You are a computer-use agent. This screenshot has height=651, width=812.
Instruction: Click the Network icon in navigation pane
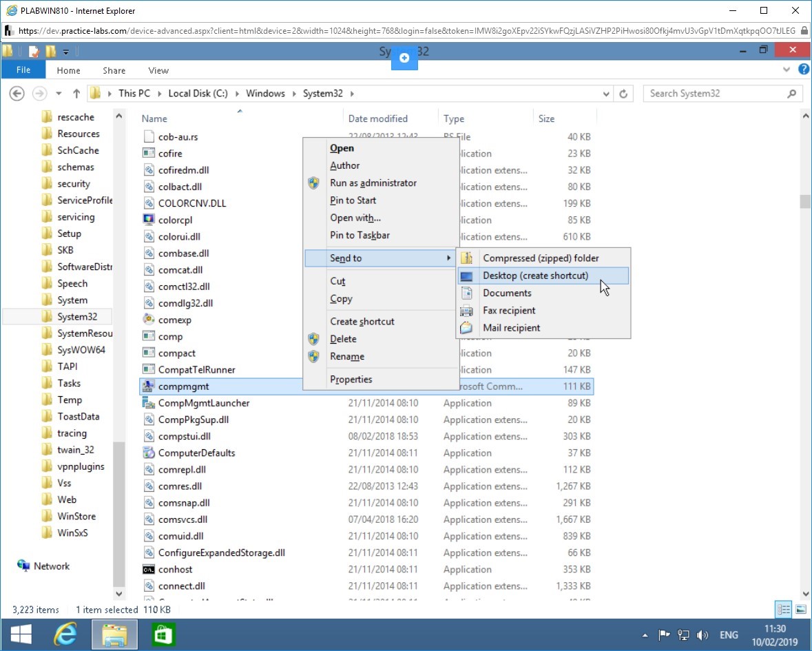coord(23,566)
